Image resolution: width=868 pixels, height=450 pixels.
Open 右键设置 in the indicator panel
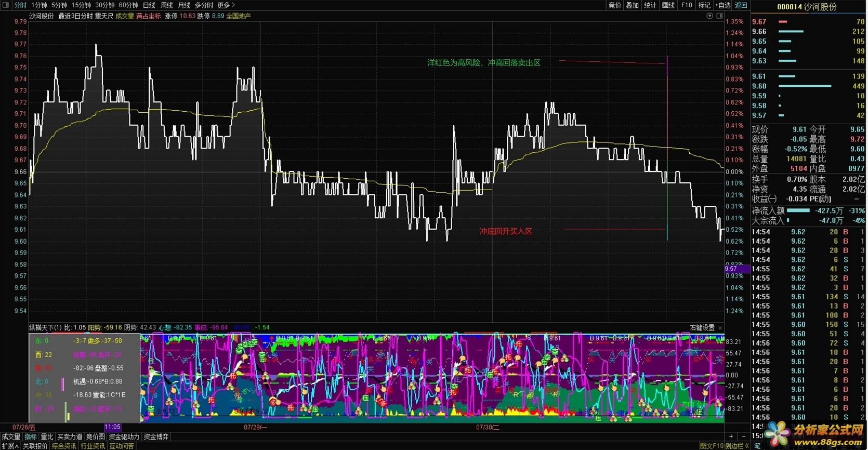(x=702, y=328)
